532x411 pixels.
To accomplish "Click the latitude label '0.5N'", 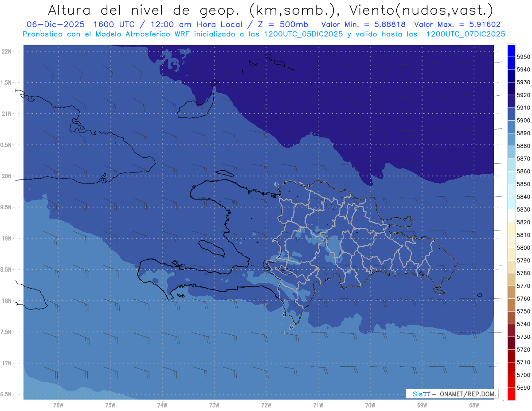I will 6,145.
